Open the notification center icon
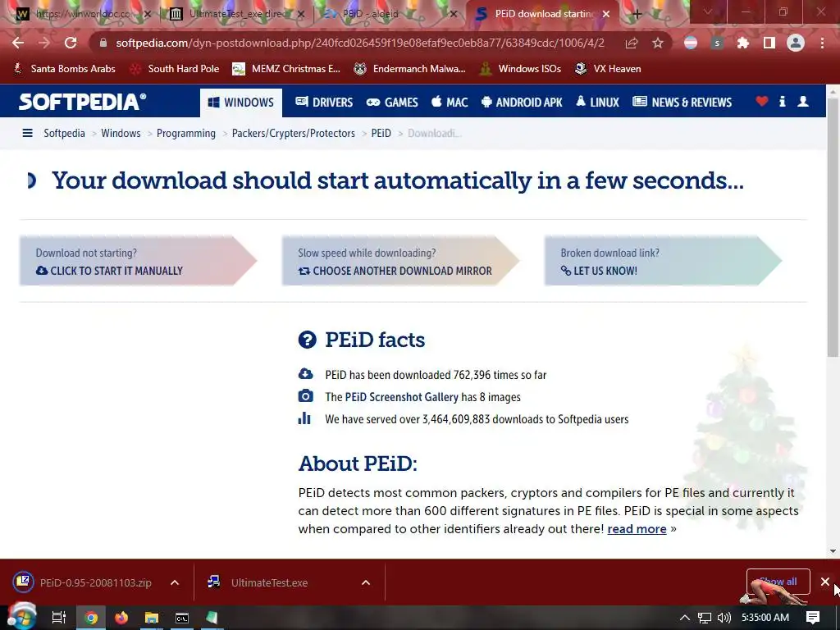The width and height of the screenshot is (840, 630). [813, 618]
